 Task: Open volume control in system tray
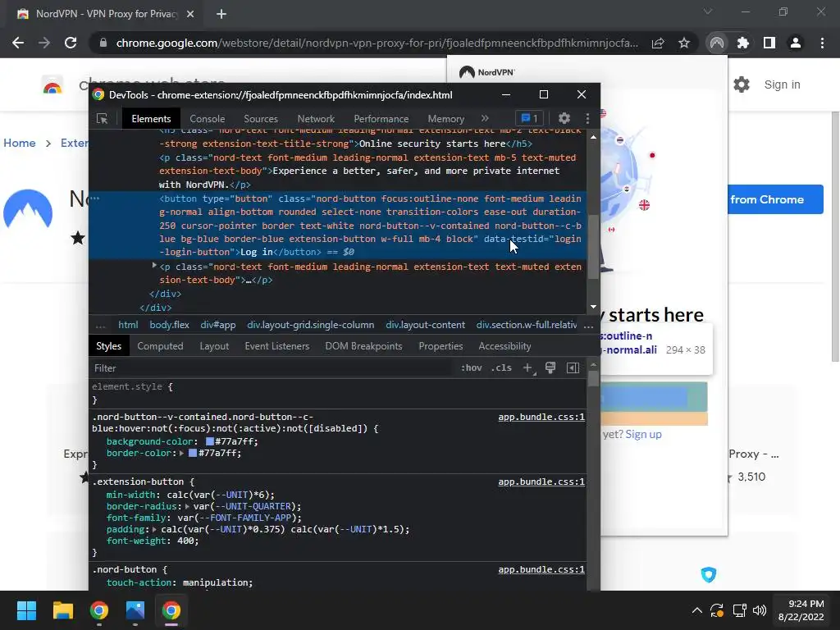760,610
